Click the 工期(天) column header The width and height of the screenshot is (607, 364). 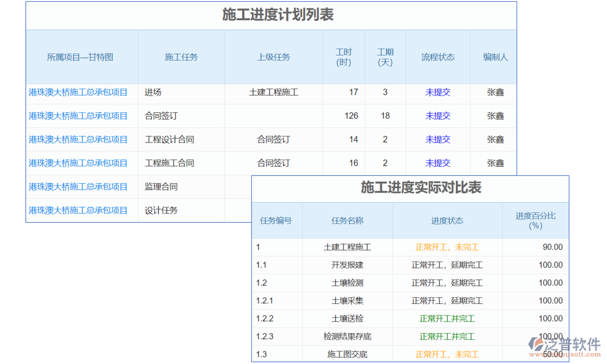pos(385,57)
